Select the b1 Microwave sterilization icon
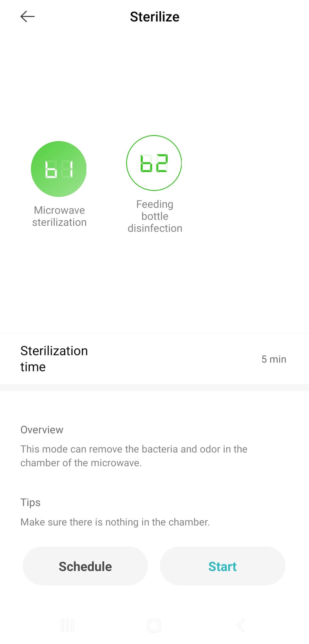Image resolution: width=309 pixels, height=644 pixels. click(59, 169)
